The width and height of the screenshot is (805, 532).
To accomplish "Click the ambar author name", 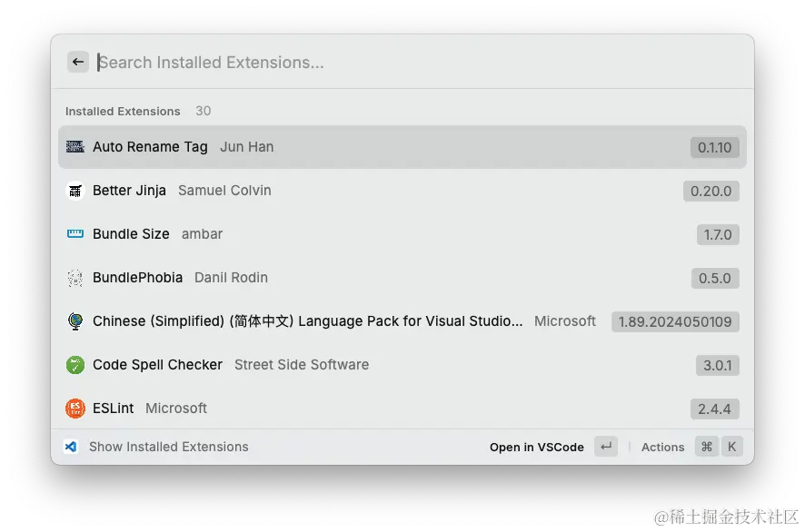I will (202, 234).
